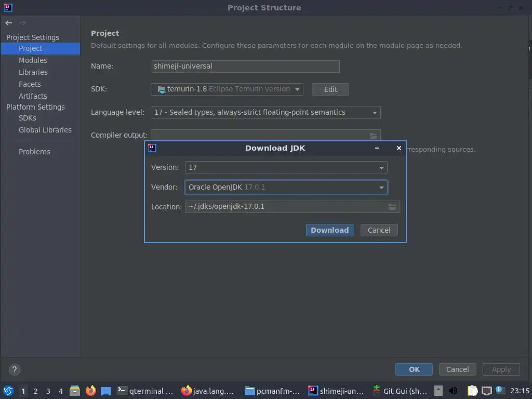Open the Libraries settings page
Viewport: 532px width, 399px height.
[x=33, y=72]
